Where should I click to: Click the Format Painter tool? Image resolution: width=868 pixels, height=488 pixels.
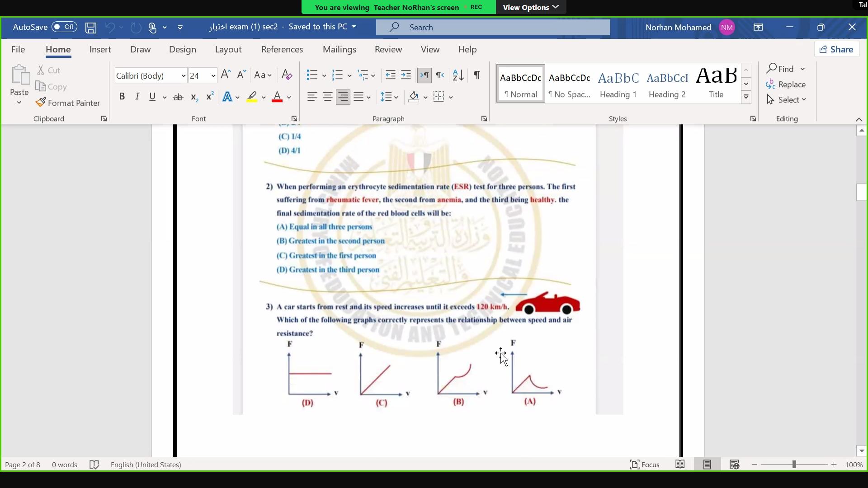pos(68,103)
